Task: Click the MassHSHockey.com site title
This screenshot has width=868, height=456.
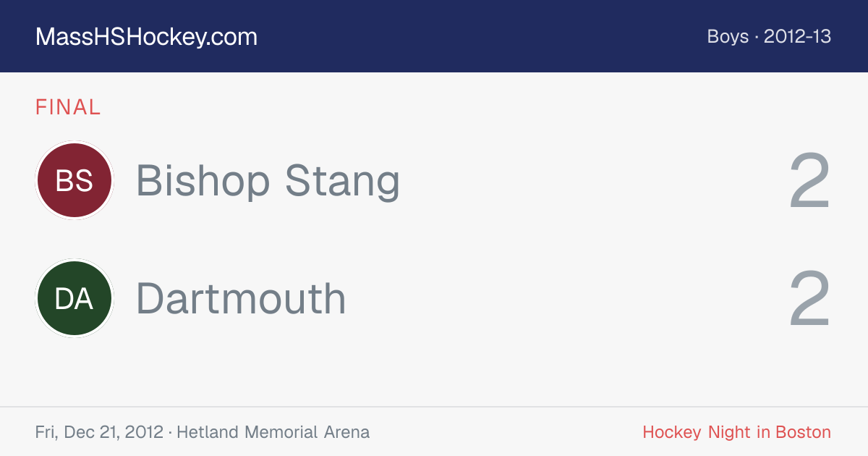Action: [146, 37]
